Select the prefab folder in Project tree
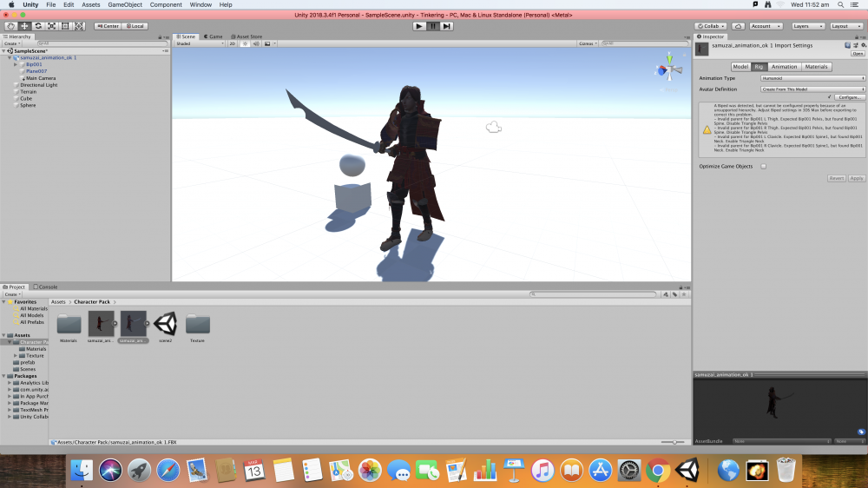This screenshot has height=488, width=868. point(27,362)
